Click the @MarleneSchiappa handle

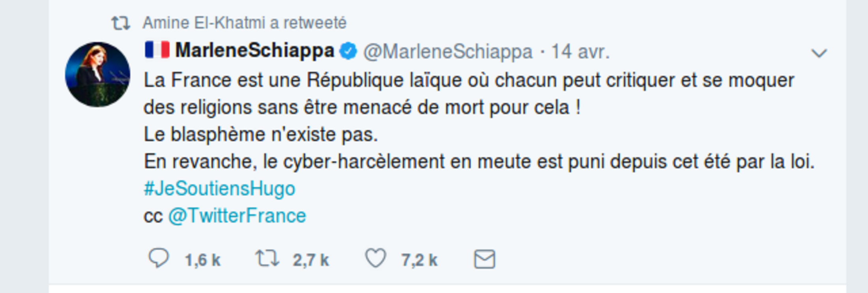click(x=448, y=52)
